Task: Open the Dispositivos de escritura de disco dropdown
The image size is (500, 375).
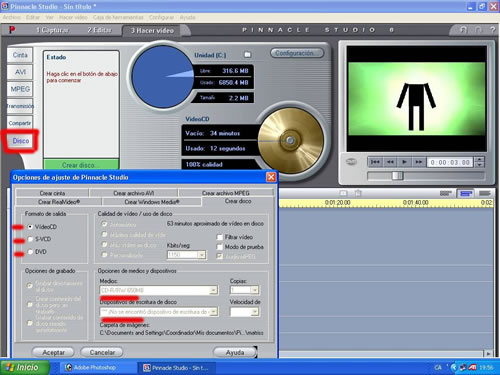Action: point(213,312)
